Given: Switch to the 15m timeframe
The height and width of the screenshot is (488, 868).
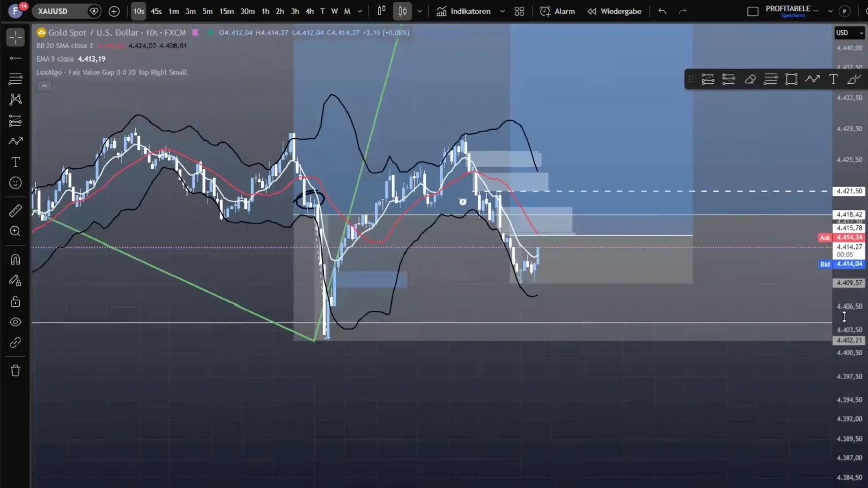Looking at the screenshot, I should coord(226,11).
